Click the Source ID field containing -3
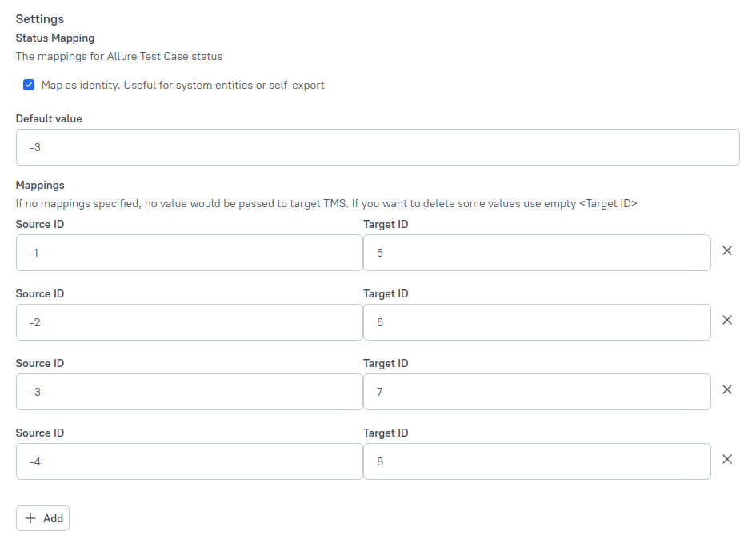The width and height of the screenshot is (756, 547). [x=189, y=391]
